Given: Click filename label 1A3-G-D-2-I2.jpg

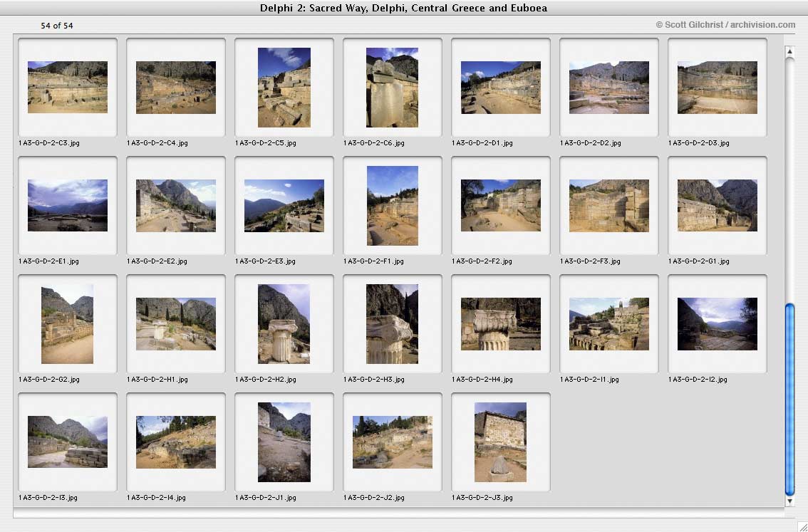Looking at the screenshot, I should click(698, 380).
